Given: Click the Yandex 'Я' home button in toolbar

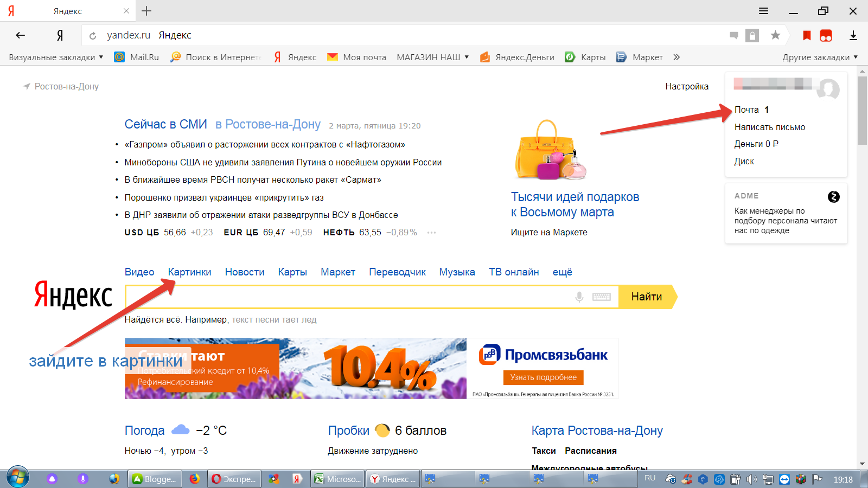Looking at the screenshot, I should click(60, 35).
